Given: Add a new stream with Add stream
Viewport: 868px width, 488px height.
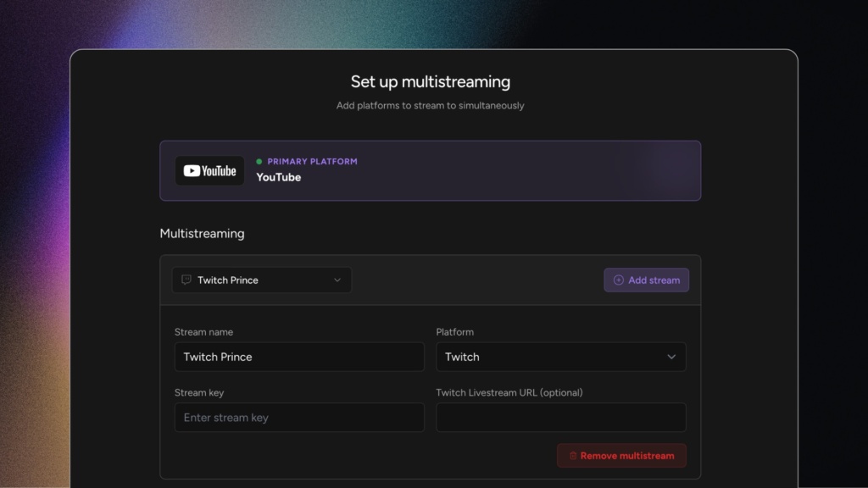Looking at the screenshot, I should point(646,280).
